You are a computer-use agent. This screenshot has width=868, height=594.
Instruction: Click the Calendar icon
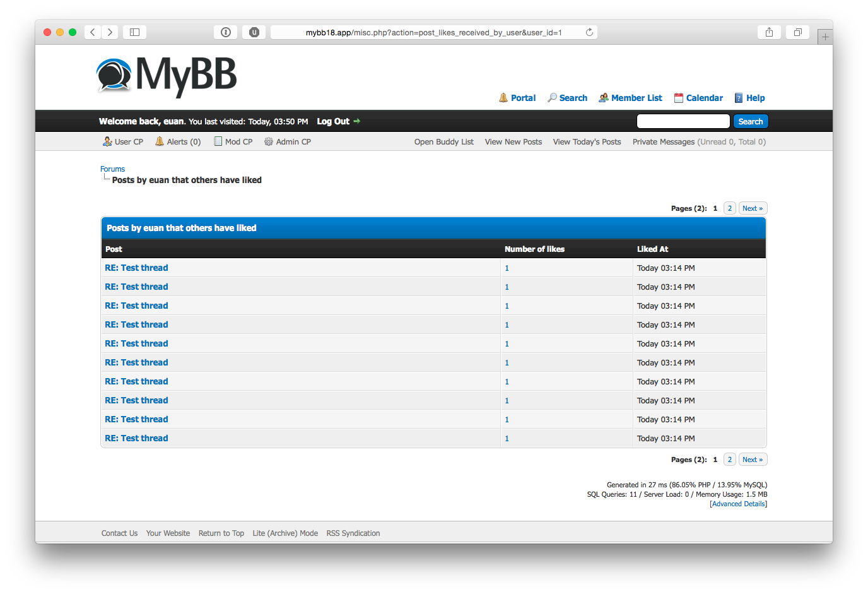coord(679,98)
